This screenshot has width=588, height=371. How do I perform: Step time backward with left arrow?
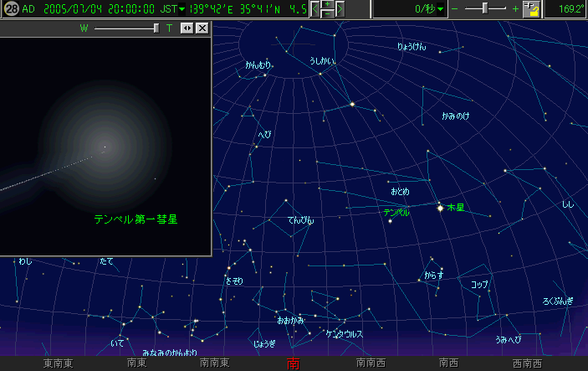(316, 10)
